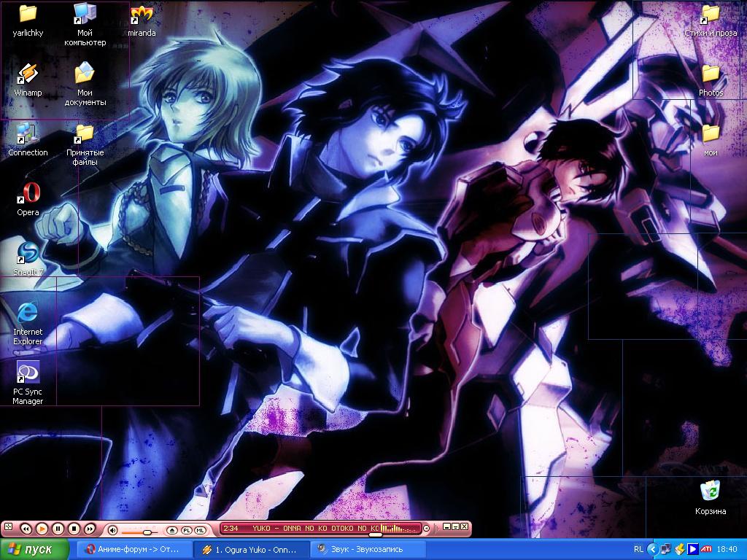The image size is (747, 560).
Task: Open the ATI tray icon
Action: (706, 550)
